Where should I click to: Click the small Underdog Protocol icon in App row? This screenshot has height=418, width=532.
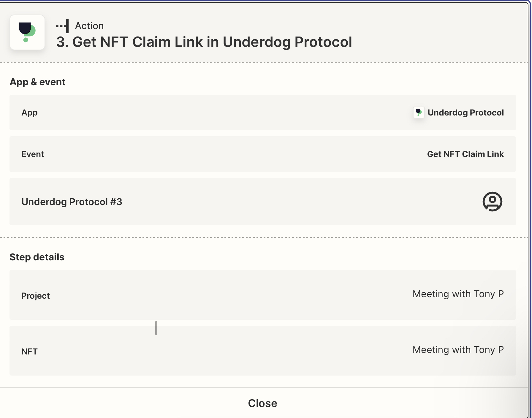tap(419, 113)
